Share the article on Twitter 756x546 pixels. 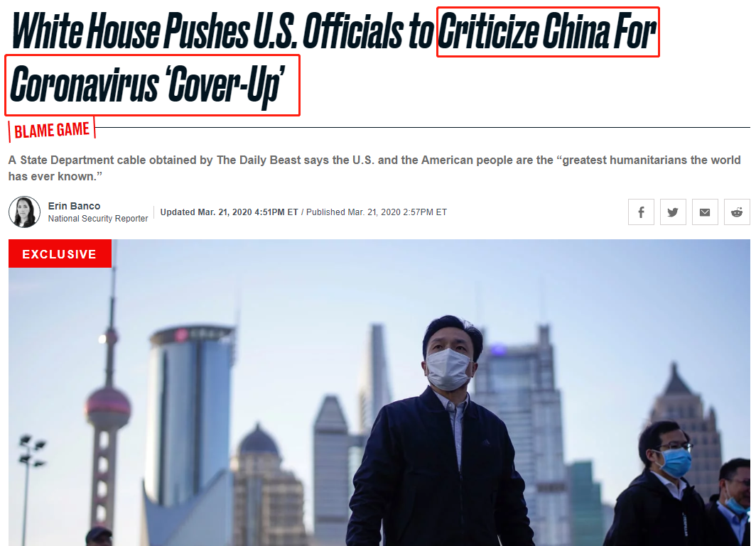(673, 212)
